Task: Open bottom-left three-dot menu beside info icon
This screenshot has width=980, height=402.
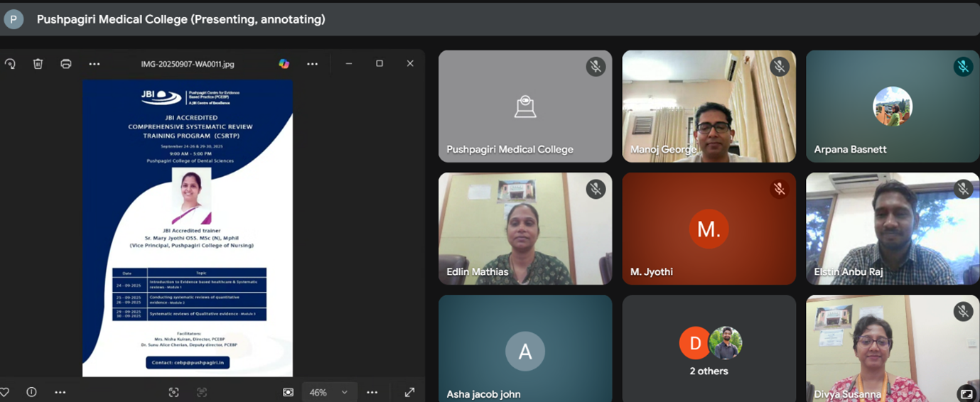Action: coord(60,392)
